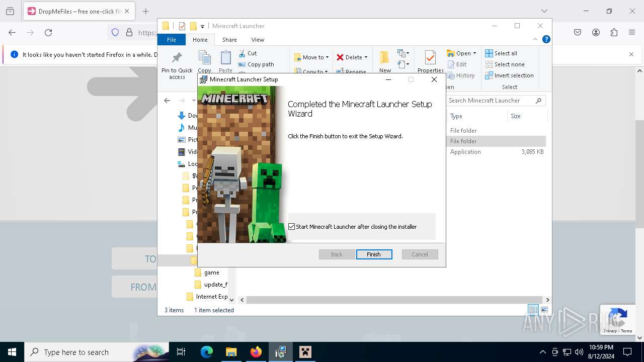This screenshot has height=362, width=644.
Task: Open Customize Quick Access Toolbar dropdown
Action: point(202,26)
